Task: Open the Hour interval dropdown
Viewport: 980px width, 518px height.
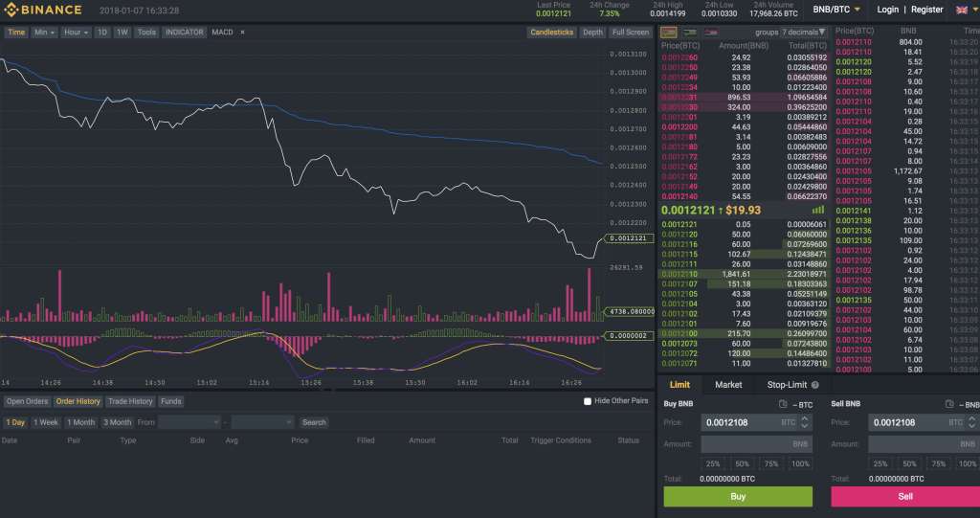Action: [77, 32]
